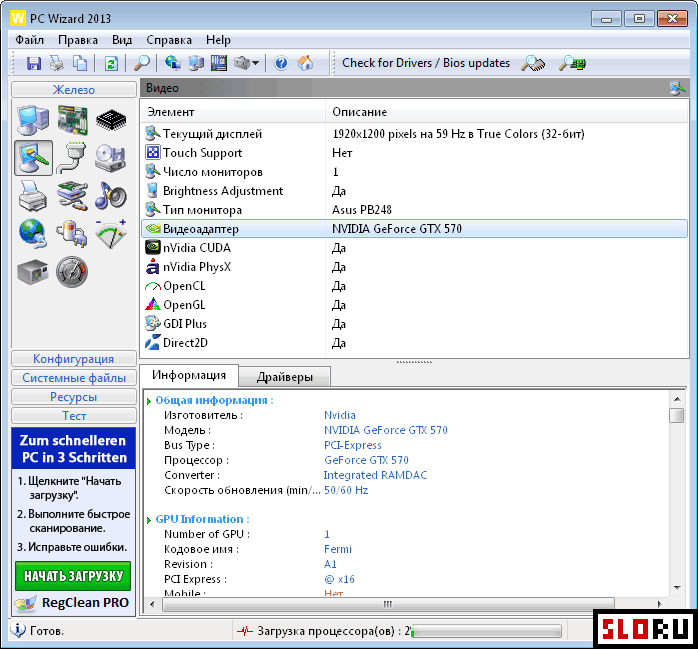
Task: Click the magnifying glass Search toolbar icon
Action: pos(142,63)
